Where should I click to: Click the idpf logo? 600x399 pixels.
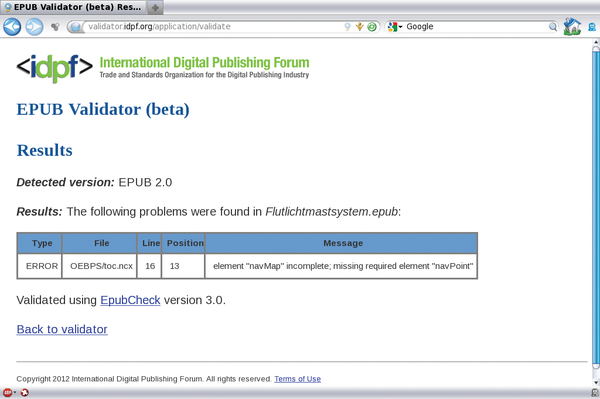pyautogui.click(x=55, y=68)
